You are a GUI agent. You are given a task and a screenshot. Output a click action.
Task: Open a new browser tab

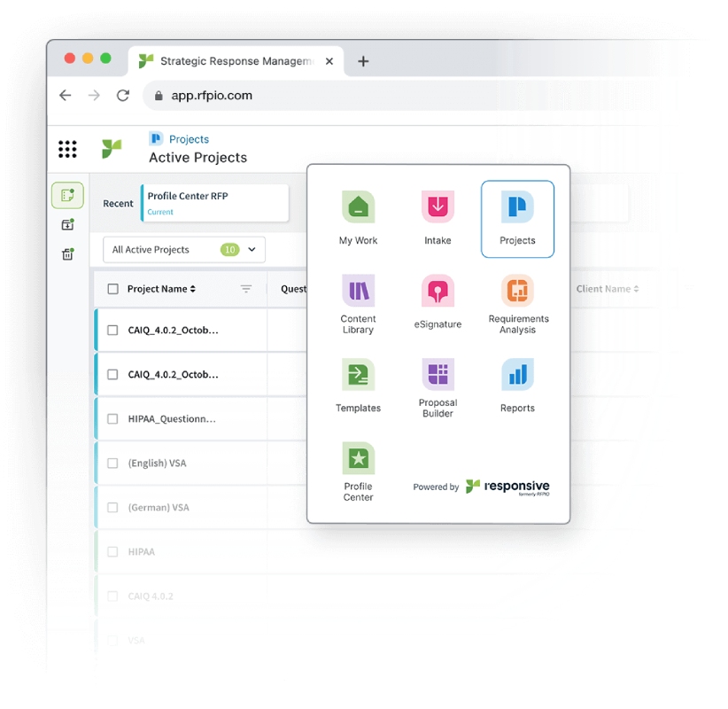click(363, 61)
